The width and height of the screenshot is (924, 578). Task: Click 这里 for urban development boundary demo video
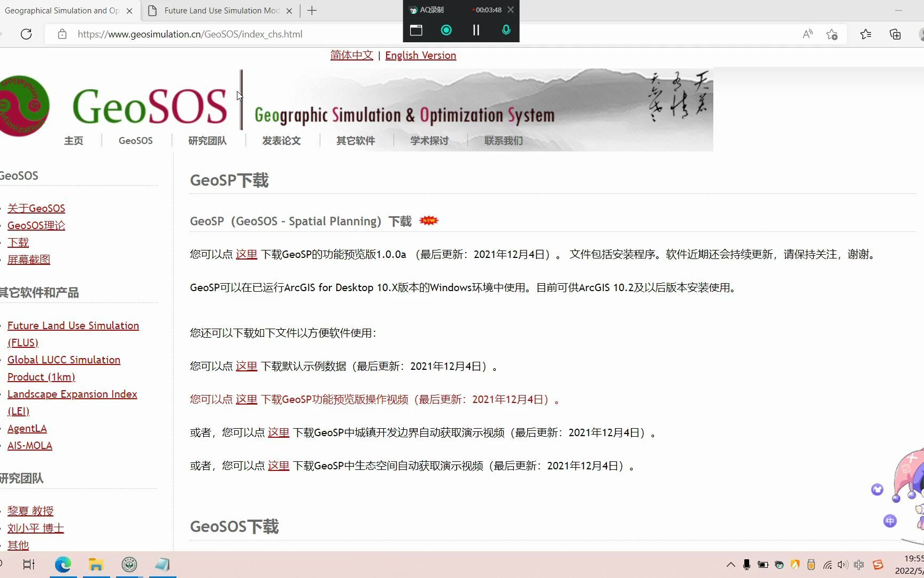pyautogui.click(x=279, y=432)
